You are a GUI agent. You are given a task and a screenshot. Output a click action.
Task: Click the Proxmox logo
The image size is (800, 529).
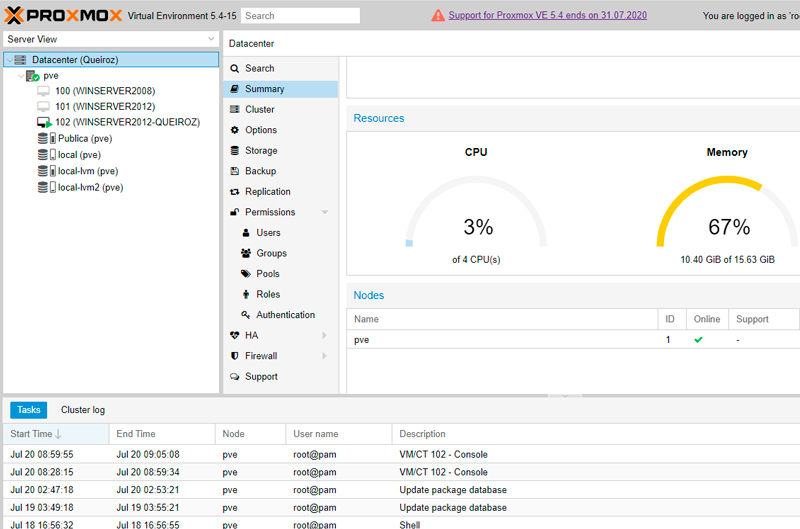click(x=63, y=15)
